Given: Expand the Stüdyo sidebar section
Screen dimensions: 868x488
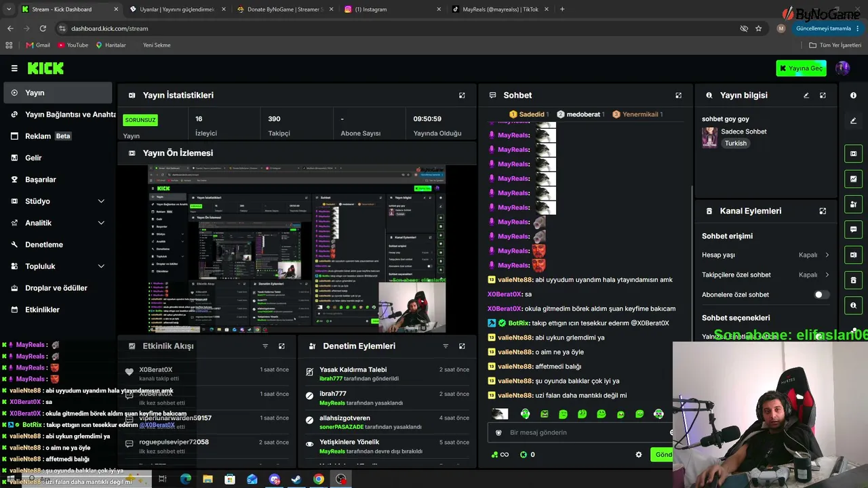Looking at the screenshot, I should click(101, 201).
